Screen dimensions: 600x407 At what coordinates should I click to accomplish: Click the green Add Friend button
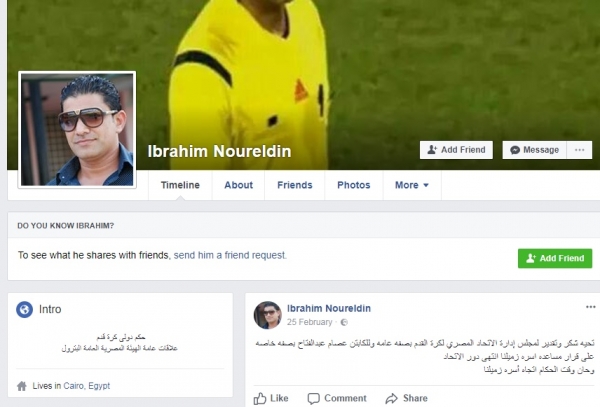pyautogui.click(x=555, y=258)
